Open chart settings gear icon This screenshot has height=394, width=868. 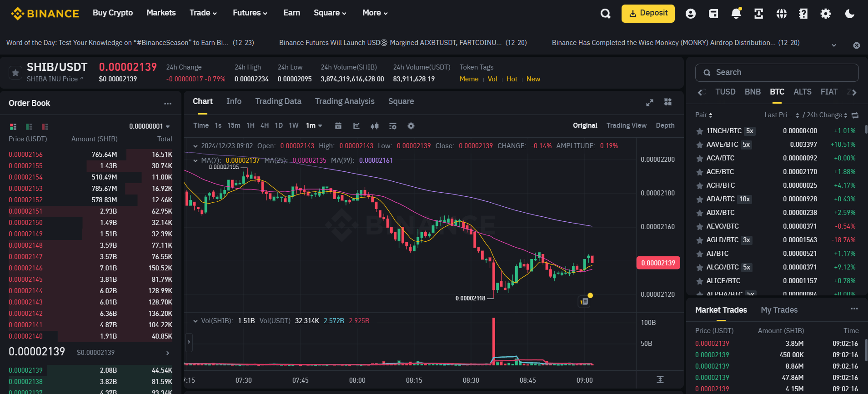click(411, 126)
